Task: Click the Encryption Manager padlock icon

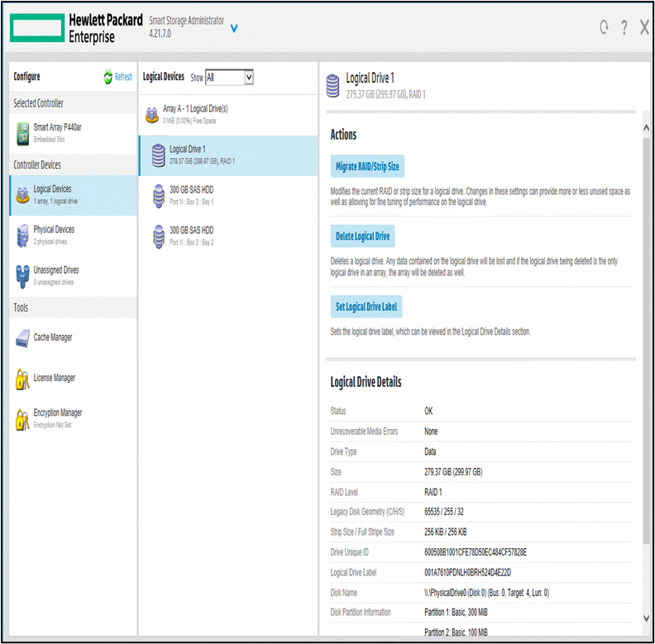Action: pyautogui.click(x=22, y=419)
